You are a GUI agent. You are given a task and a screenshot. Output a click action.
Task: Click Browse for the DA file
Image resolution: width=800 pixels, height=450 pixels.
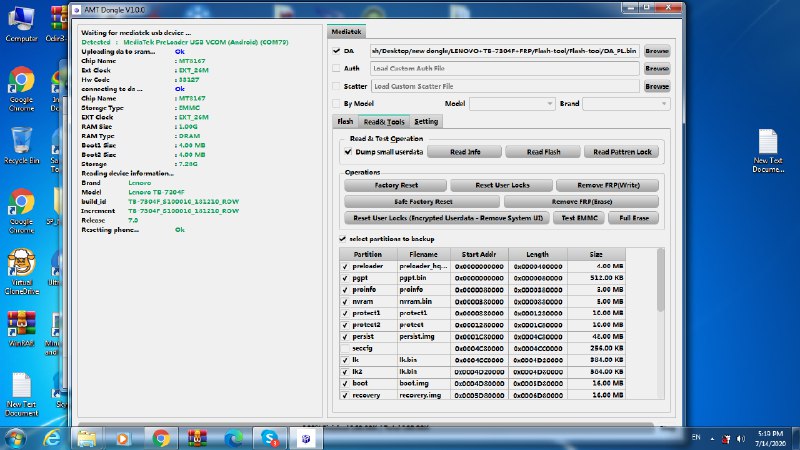coord(657,51)
